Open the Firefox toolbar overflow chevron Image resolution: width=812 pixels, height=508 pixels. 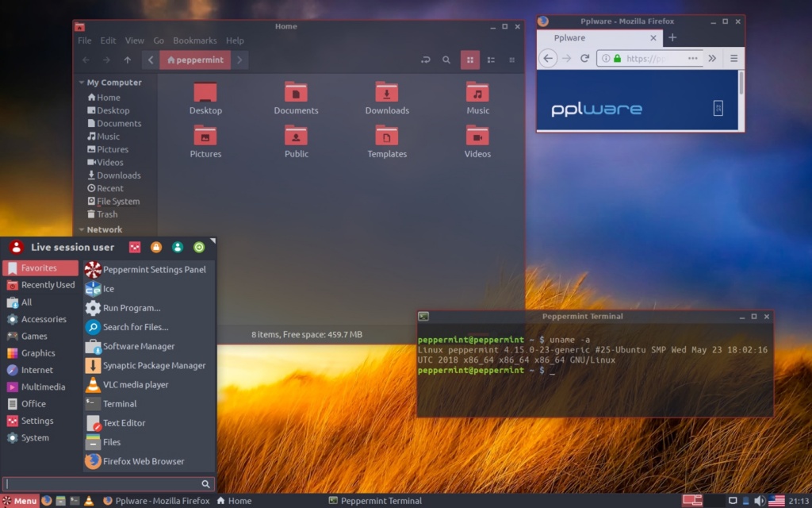pyautogui.click(x=713, y=58)
